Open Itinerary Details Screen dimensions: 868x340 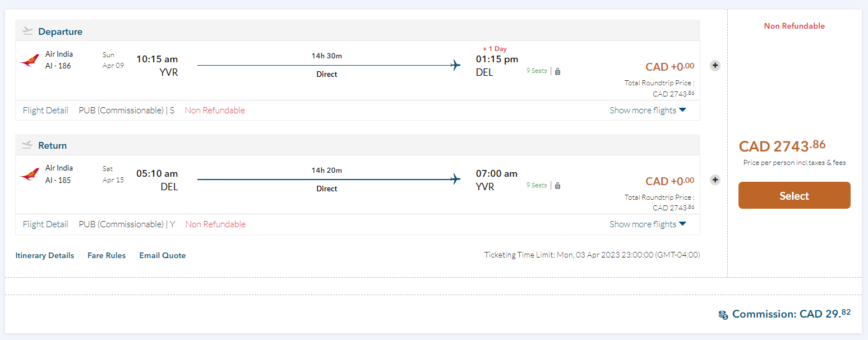(x=45, y=256)
